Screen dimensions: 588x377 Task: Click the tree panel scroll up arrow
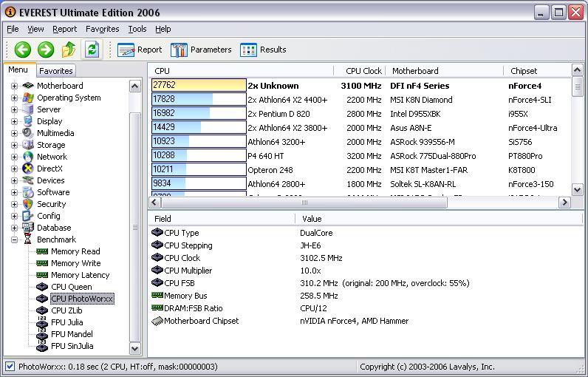(135, 86)
